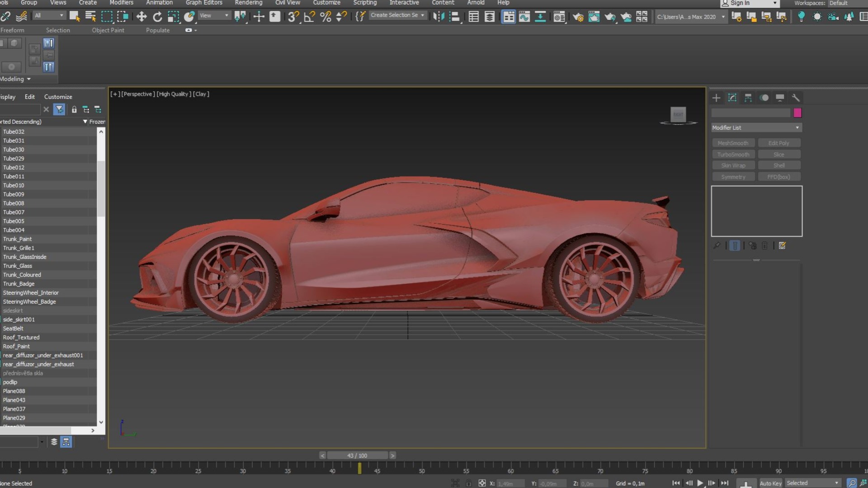Image resolution: width=868 pixels, height=488 pixels.
Task: Switch to the Object Paint ribbon tab
Action: click(x=108, y=30)
